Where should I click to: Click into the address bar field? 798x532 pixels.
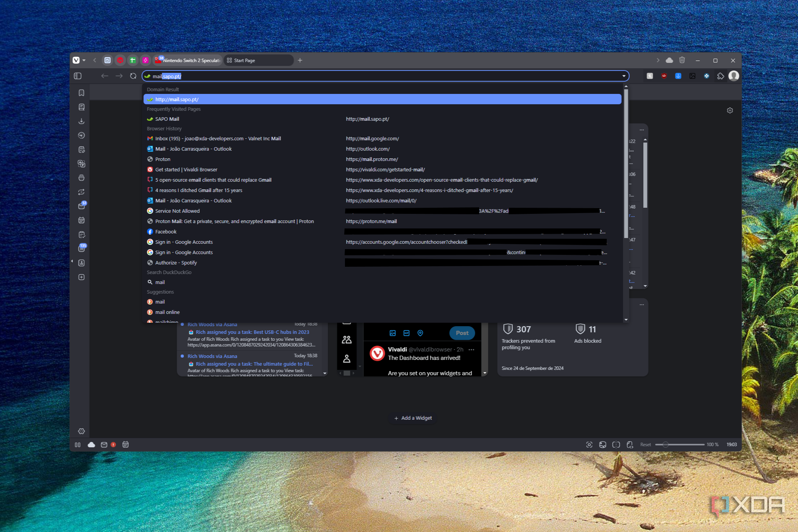[x=385, y=76]
